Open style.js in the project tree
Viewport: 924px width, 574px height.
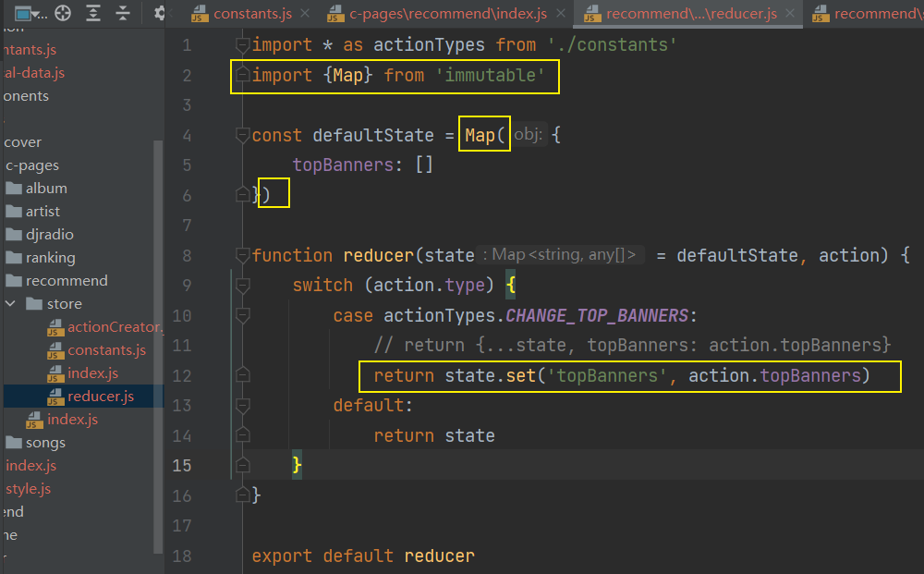tap(29, 489)
